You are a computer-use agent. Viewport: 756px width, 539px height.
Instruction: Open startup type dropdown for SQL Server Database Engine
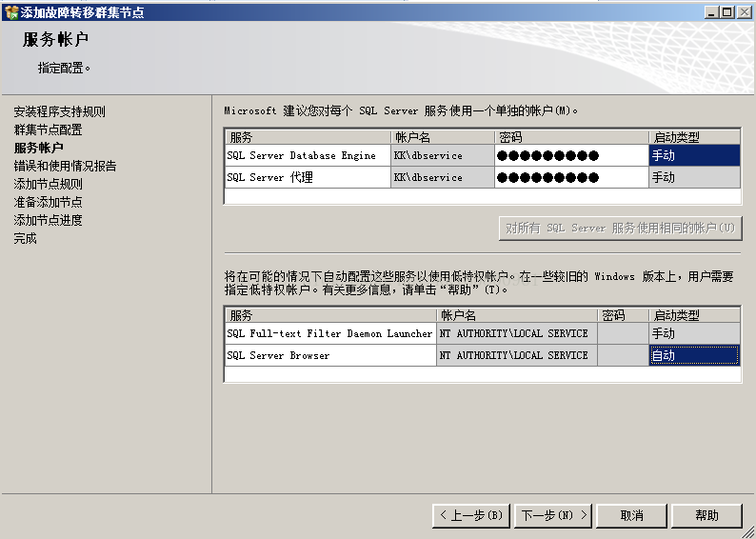(694, 155)
